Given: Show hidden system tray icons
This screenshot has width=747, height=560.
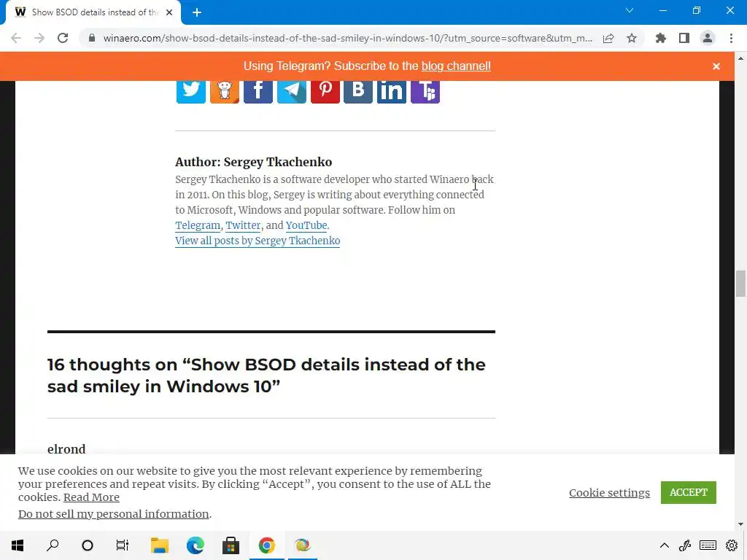Looking at the screenshot, I should pos(664,545).
